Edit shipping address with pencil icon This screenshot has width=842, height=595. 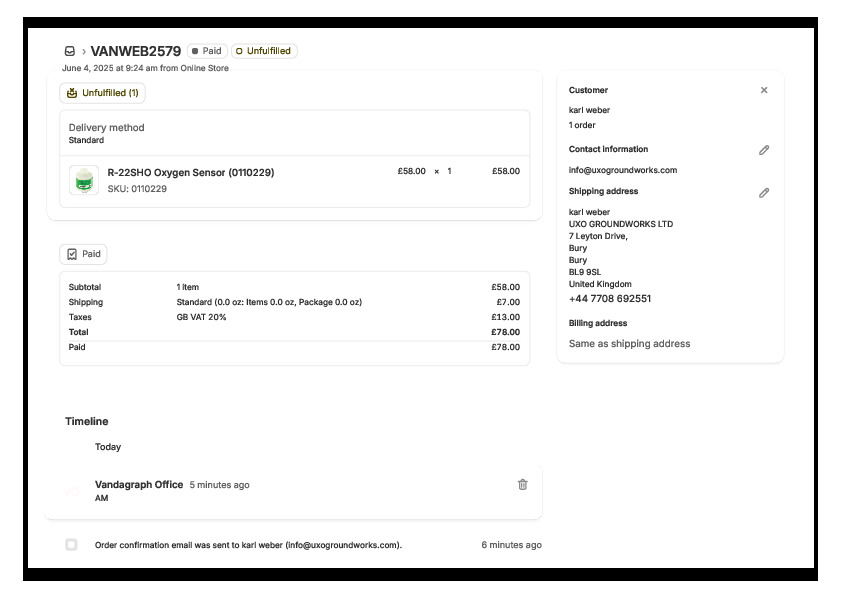(x=764, y=192)
